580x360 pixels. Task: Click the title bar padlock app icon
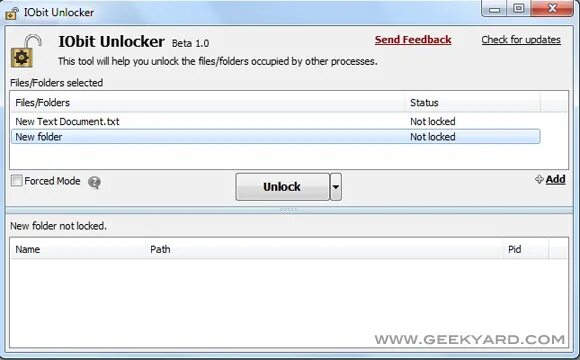coord(12,13)
